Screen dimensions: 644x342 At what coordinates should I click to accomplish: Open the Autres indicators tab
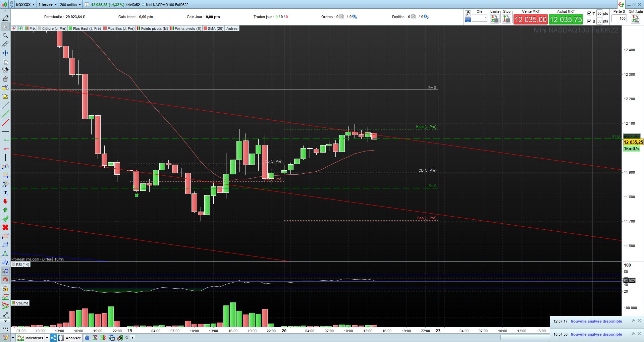[232, 28]
